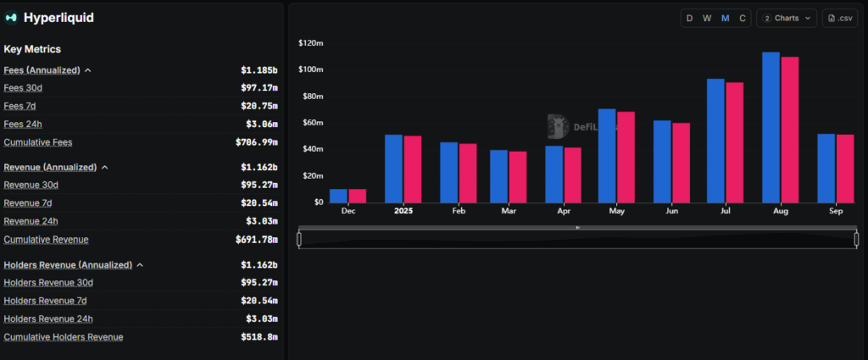Click the Cumulative Revenue label

(x=46, y=240)
